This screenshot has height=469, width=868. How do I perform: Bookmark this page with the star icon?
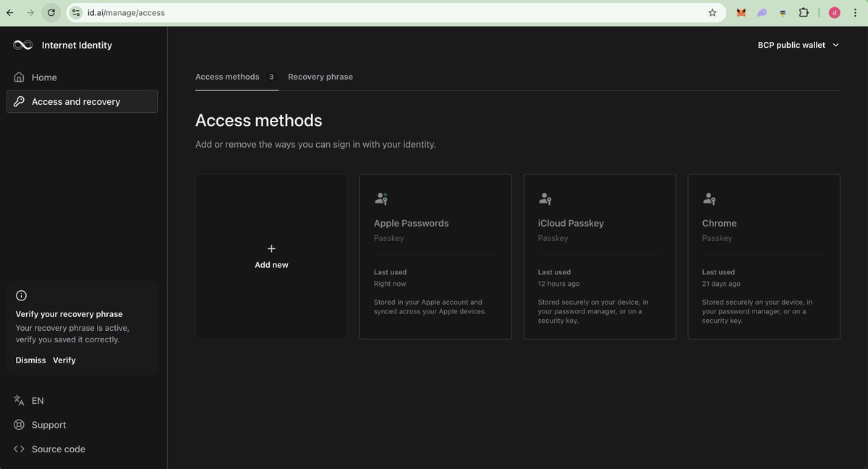click(x=712, y=12)
